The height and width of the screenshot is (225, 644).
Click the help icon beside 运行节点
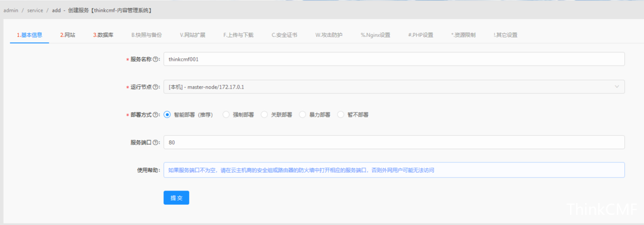[155, 87]
